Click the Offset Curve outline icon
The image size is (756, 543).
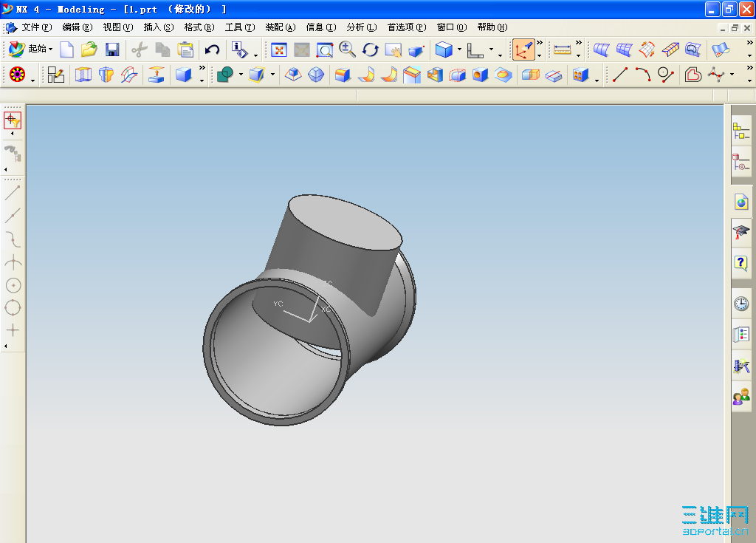tap(693, 75)
